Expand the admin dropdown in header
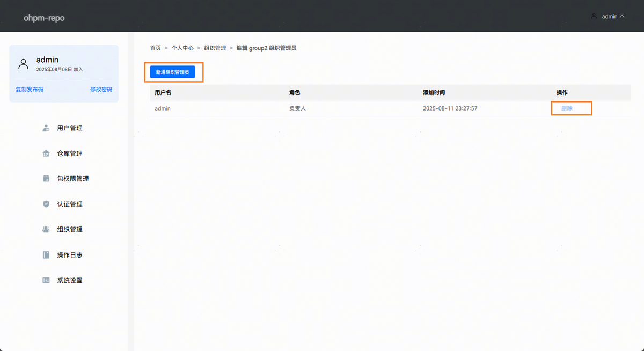The width and height of the screenshot is (644, 351). (x=622, y=17)
